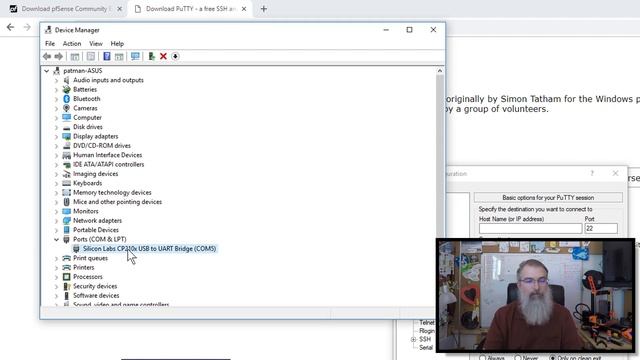Expand the Print queues chevron
Viewport: 640px width, 360px height.
pyautogui.click(x=56, y=258)
